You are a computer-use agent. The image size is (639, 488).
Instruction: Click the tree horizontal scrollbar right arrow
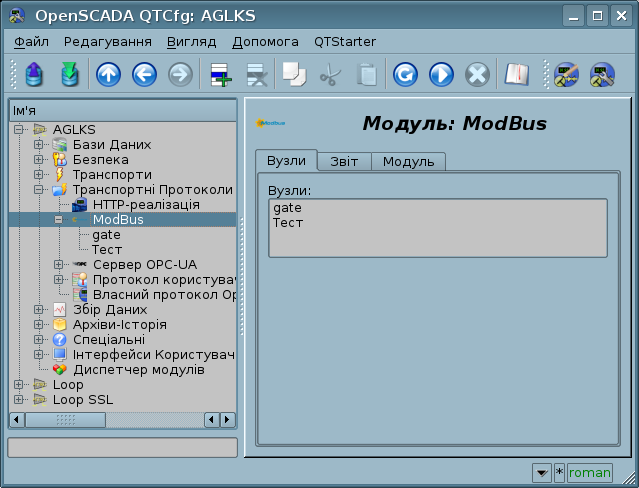[x=228, y=420]
